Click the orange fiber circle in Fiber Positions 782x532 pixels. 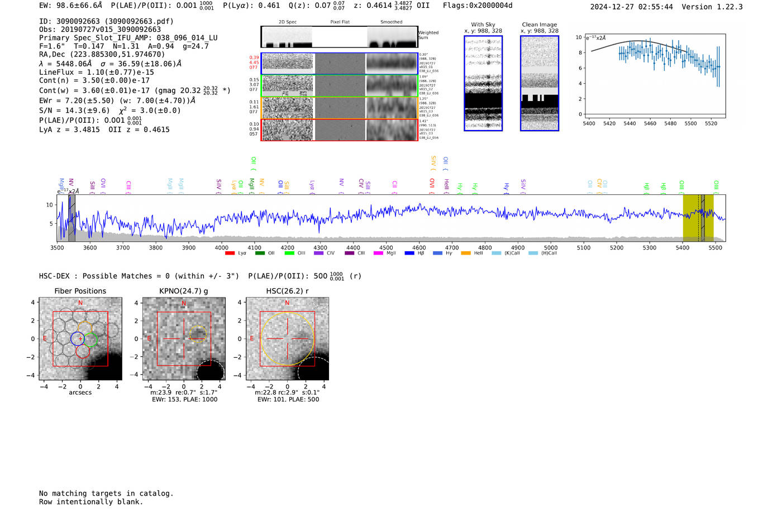pyautogui.click(x=85, y=328)
